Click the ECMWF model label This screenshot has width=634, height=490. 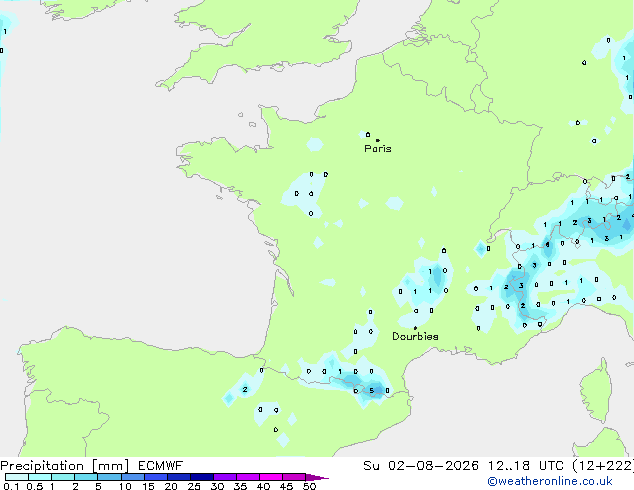tap(161, 466)
